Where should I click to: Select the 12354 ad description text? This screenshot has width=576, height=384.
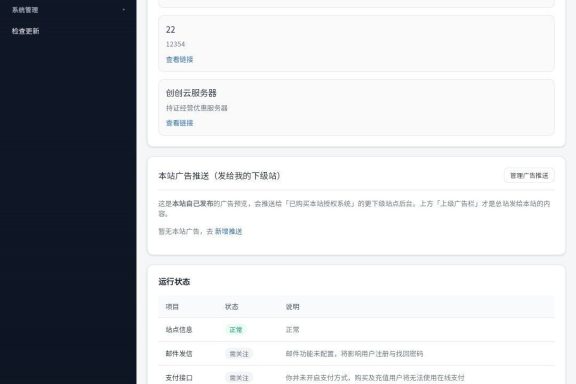(x=175, y=44)
